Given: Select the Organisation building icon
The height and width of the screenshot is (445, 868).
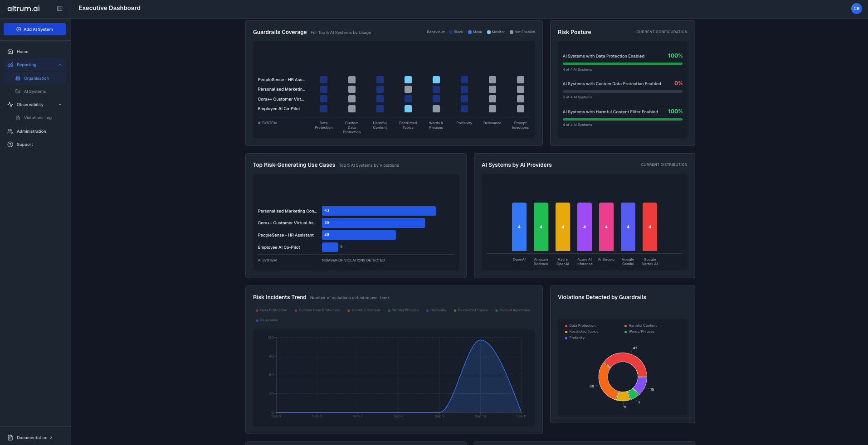Looking at the screenshot, I should pos(18,78).
